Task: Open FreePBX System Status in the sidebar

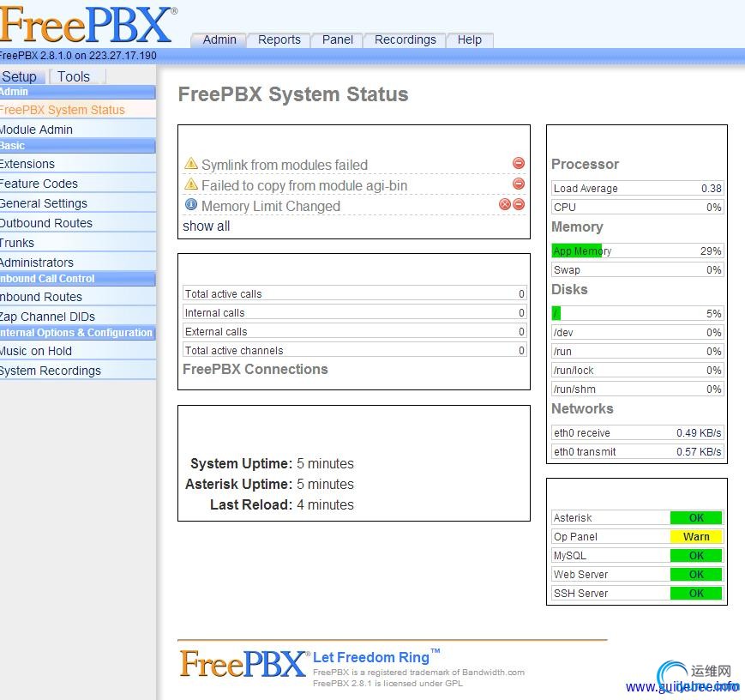Action: click(x=78, y=110)
